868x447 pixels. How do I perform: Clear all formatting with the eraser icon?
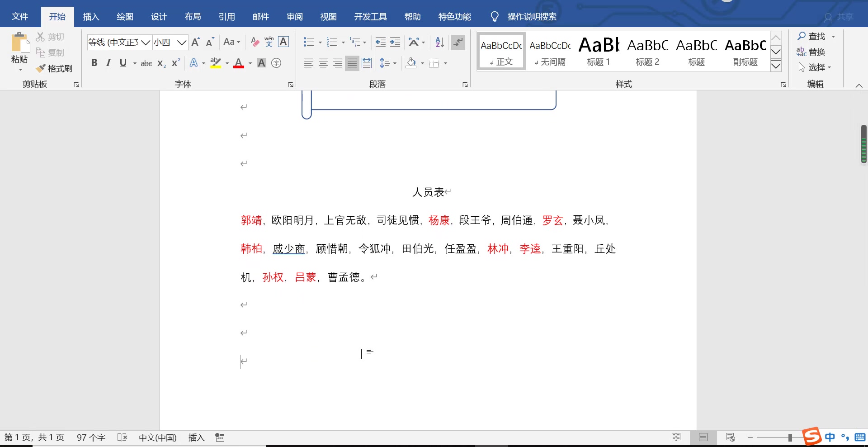pyautogui.click(x=255, y=42)
